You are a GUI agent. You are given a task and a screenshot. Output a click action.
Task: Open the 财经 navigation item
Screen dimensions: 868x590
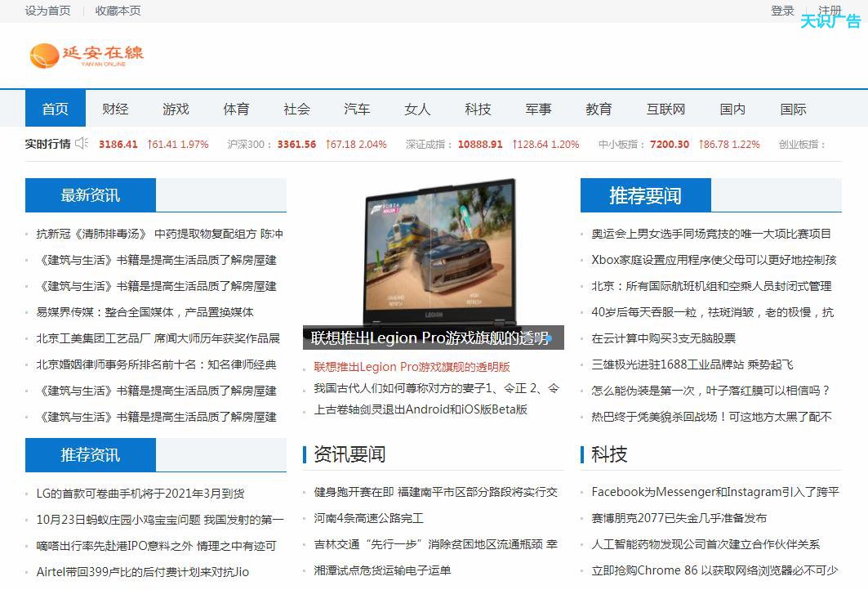coord(115,109)
